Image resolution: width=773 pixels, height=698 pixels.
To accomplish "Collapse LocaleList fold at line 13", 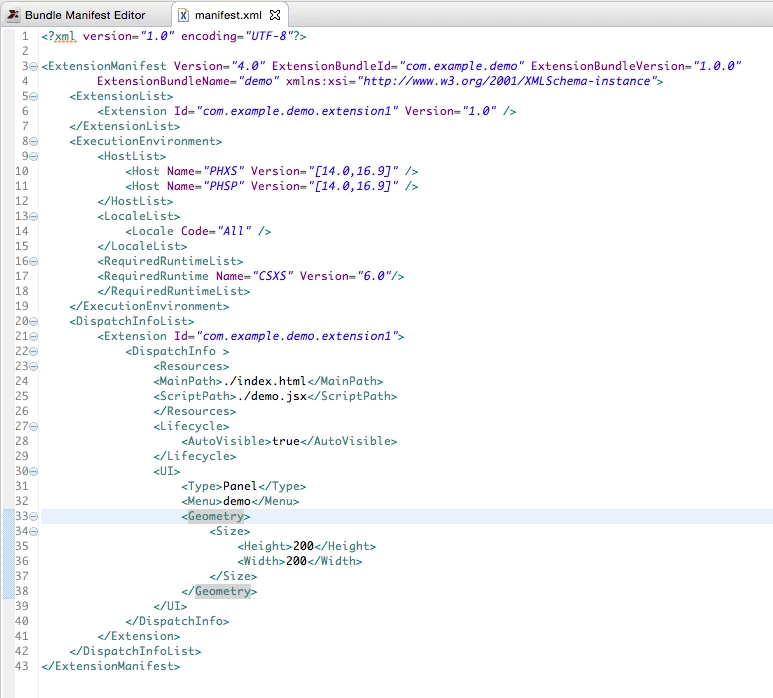I will tap(34, 216).
